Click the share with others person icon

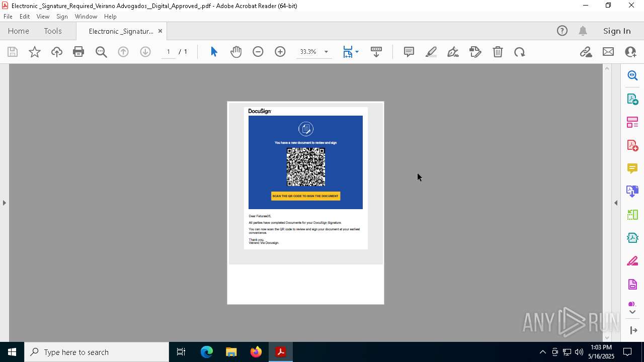pyautogui.click(x=630, y=52)
